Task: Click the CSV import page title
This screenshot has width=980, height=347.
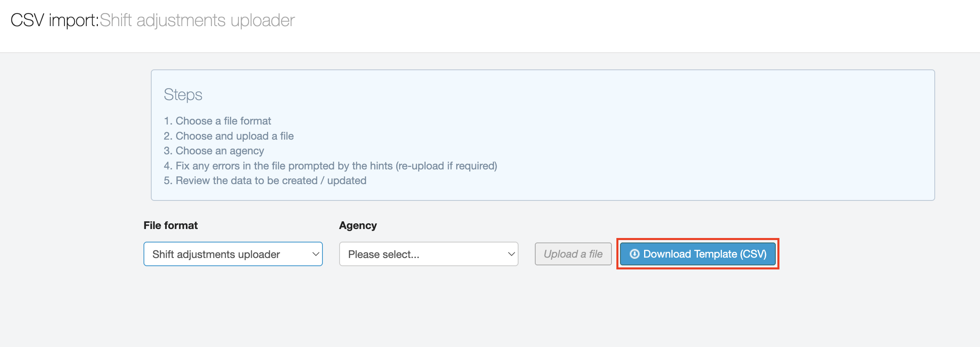Action: pos(55,20)
